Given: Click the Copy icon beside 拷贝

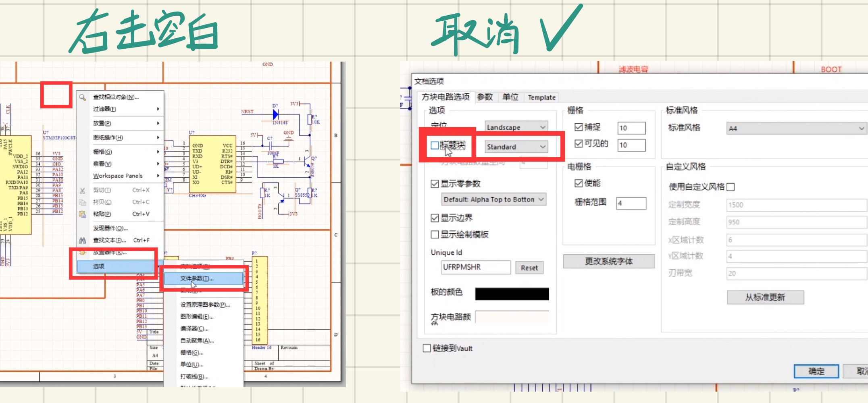Looking at the screenshot, I should (x=82, y=202).
